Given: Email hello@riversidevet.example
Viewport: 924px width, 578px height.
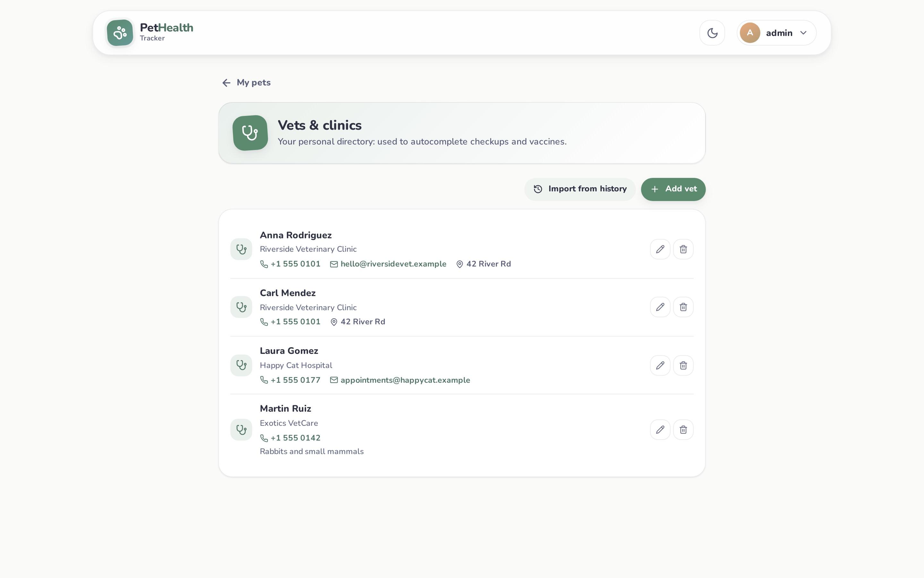Looking at the screenshot, I should click(388, 264).
